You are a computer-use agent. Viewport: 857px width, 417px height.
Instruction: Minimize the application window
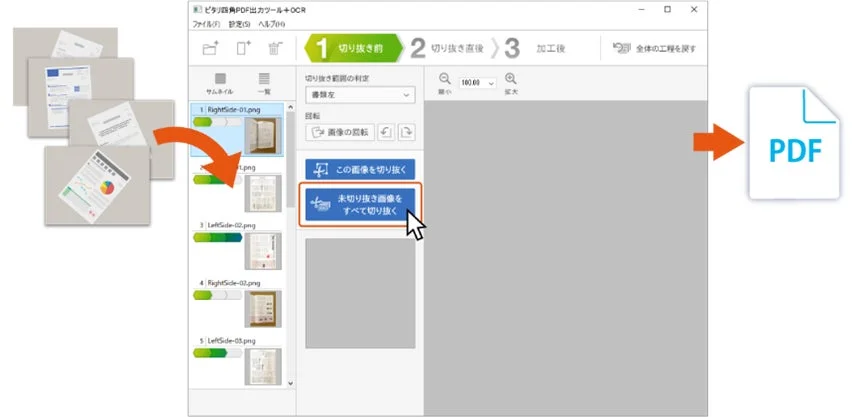click(642, 10)
